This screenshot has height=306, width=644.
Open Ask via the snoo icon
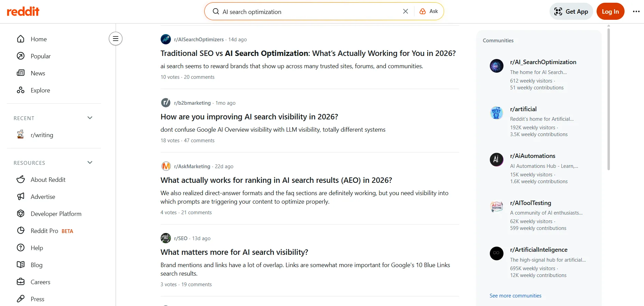coord(423,11)
